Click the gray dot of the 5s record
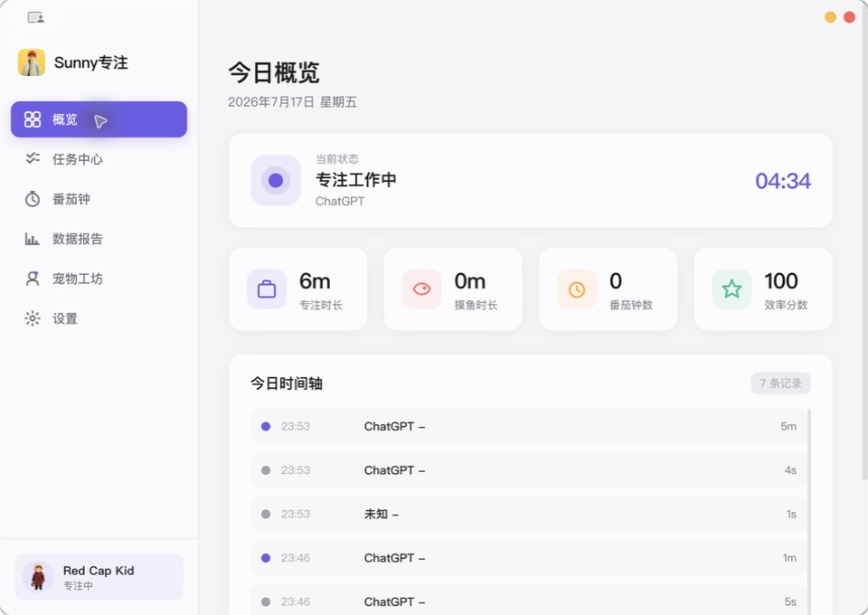The width and height of the screenshot is (868, 615). (266, 601)
